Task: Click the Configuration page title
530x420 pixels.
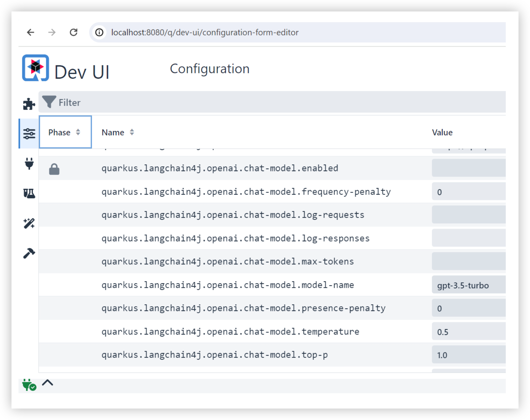Action: pyautogui.click(x=210, y=69)
